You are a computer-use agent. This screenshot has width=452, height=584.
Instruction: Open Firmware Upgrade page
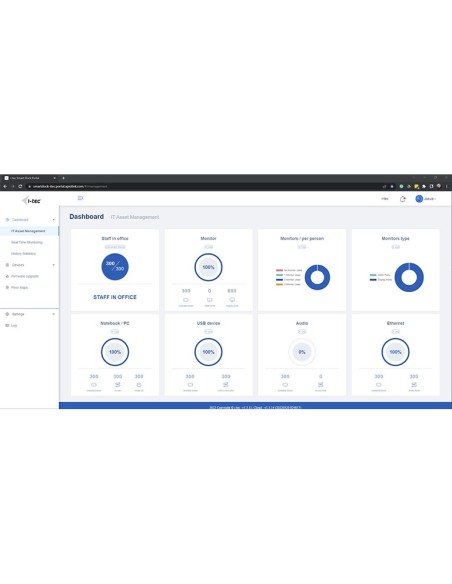click(25, 276)
